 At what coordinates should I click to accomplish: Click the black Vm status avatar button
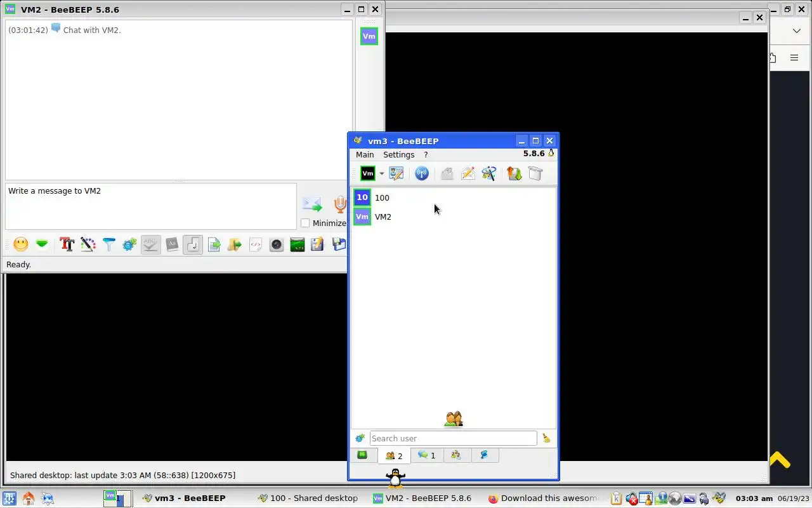(368, 173)
